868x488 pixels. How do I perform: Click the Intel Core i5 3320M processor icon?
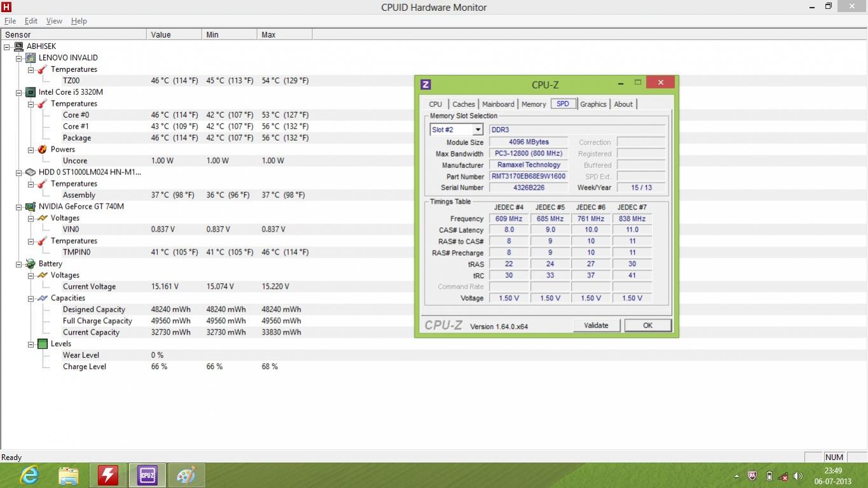click(x=31, y=92)
